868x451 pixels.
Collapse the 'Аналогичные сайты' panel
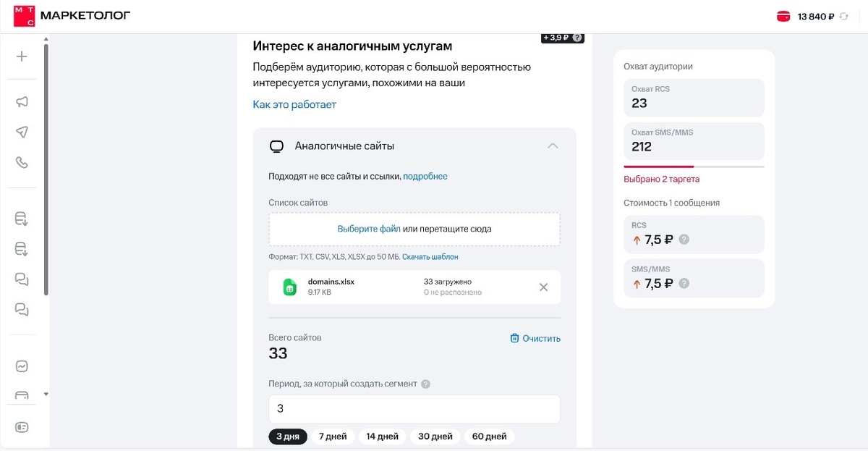[x=553, y=146]
